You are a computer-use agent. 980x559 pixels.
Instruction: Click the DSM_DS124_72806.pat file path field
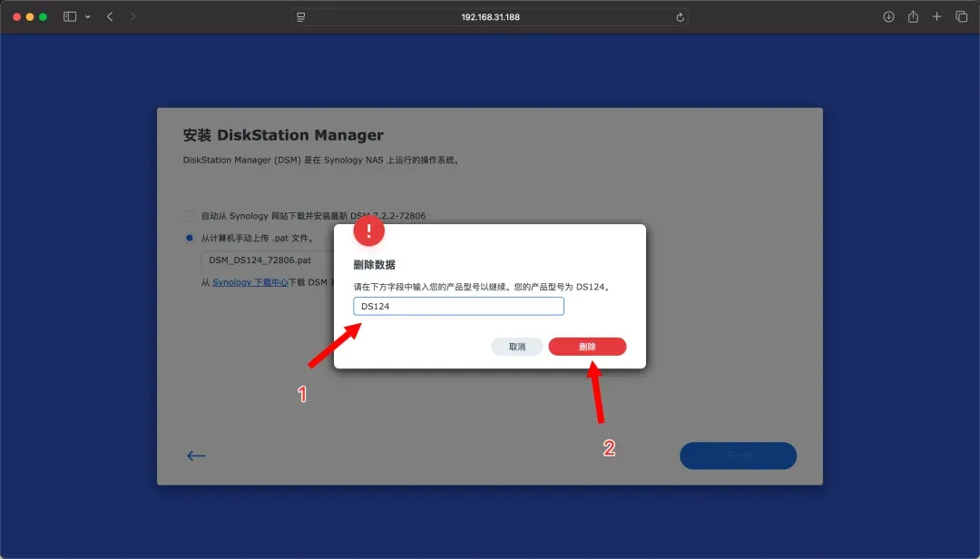tap(268, 260)
